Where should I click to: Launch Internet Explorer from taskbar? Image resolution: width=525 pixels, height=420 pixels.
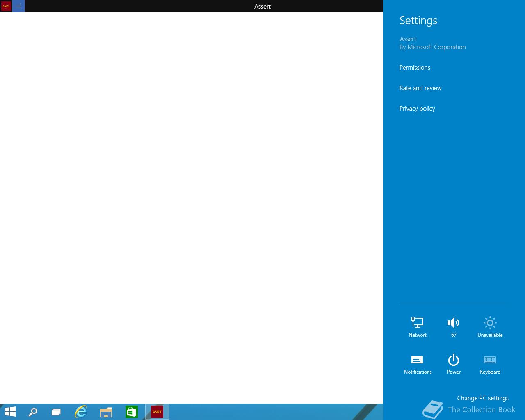tap(81, 412)
